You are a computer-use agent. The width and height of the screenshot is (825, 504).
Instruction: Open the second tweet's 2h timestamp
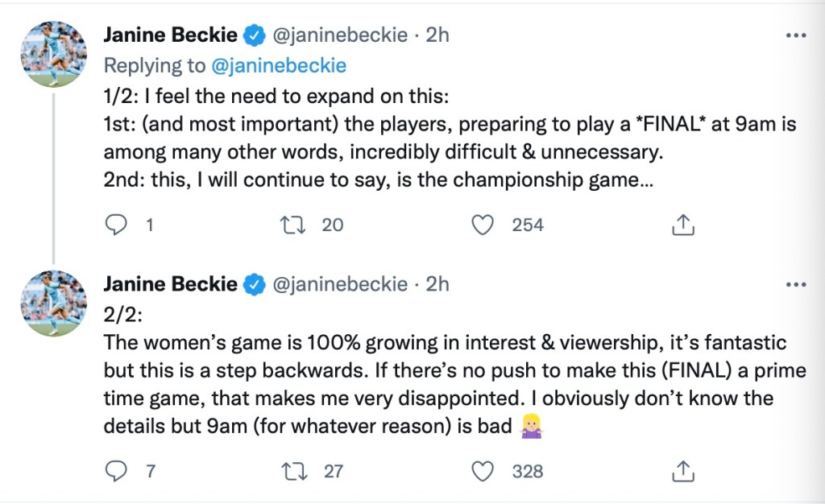tap(437, 283)
